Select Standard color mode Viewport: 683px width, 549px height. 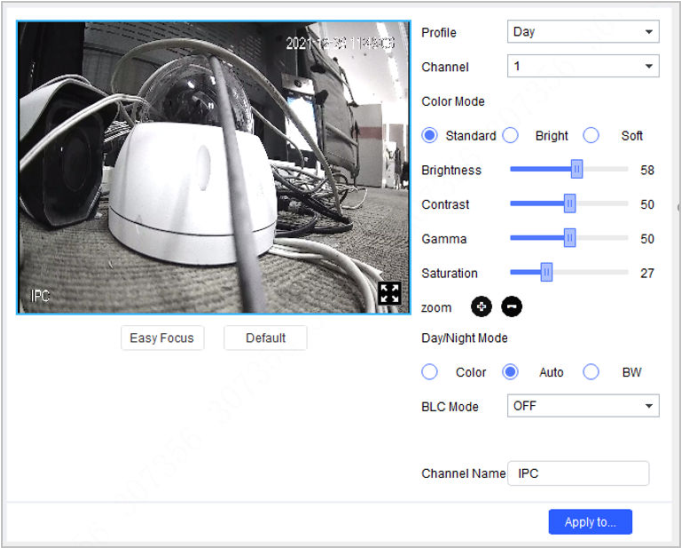pos(429,136)
